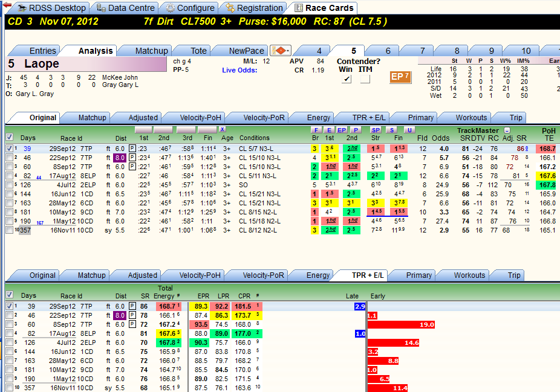Toggle the Contender Win checkbox

coord(346,79)
